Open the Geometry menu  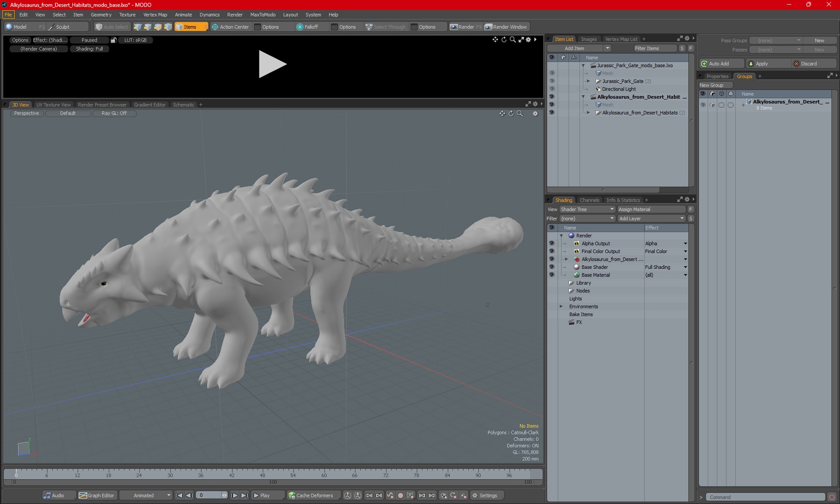click(101, 15)
